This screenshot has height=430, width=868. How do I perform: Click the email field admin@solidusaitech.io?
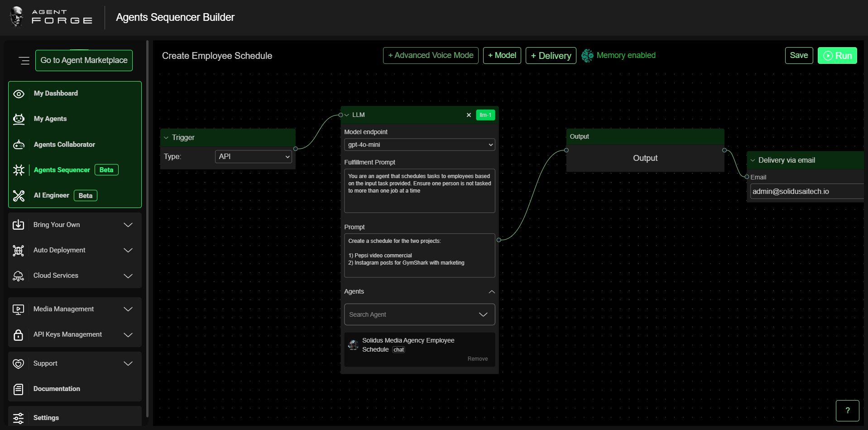tap(807, 191)
